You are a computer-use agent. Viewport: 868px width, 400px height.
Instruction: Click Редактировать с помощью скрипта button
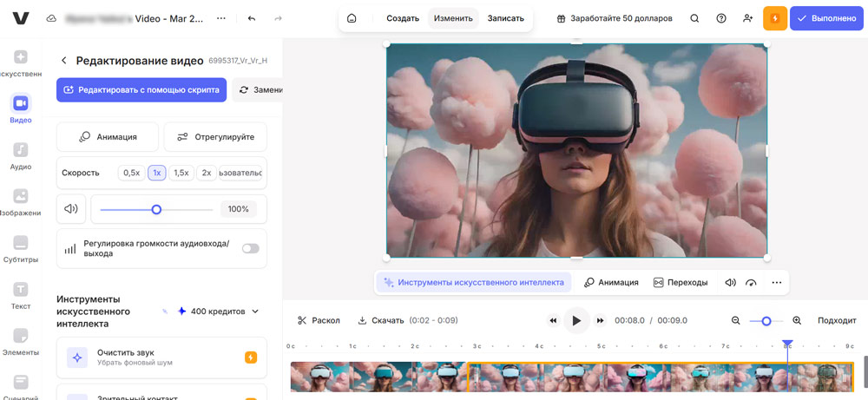click(141, 89)
